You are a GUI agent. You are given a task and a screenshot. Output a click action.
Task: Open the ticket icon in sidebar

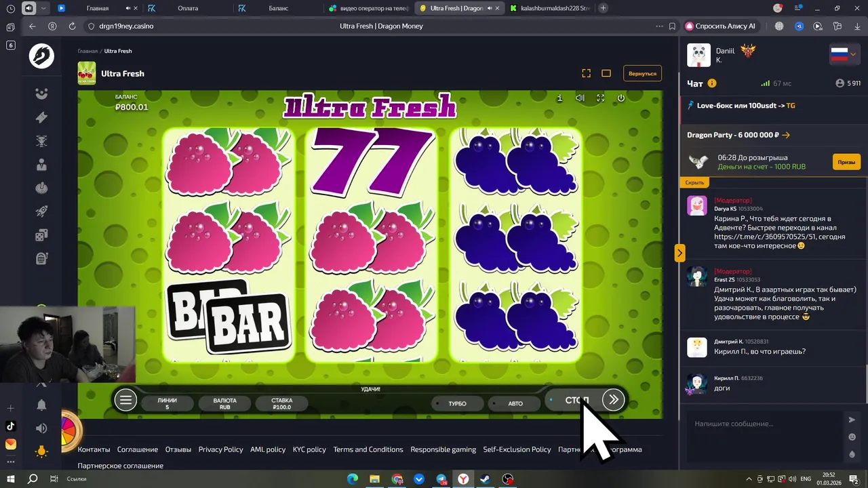click(x=41, y=117)
